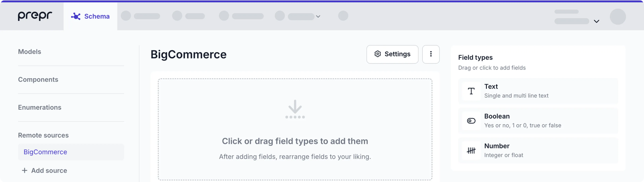Click the Text field type icon
644x182 pixels.
(x=471, y=91)
